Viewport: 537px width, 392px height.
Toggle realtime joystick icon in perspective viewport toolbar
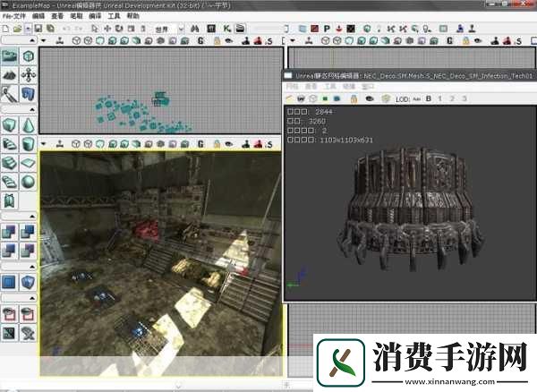pos(60,144)
